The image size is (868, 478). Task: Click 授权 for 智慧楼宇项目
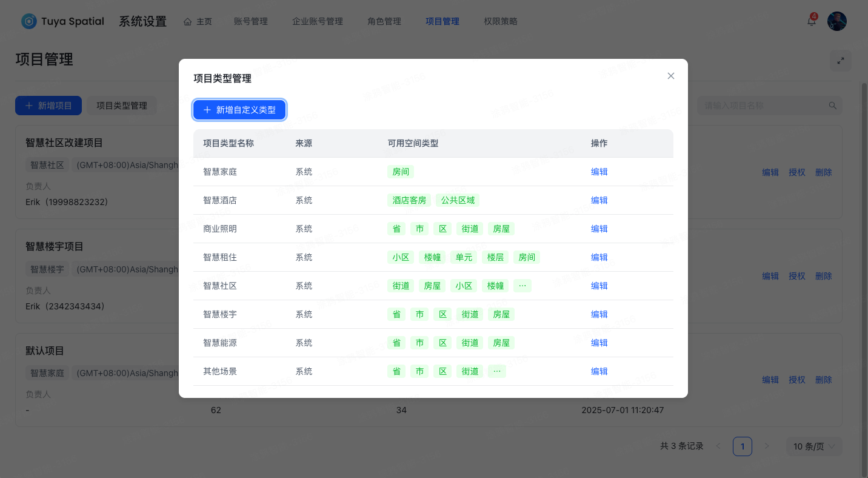click(797, 276)
